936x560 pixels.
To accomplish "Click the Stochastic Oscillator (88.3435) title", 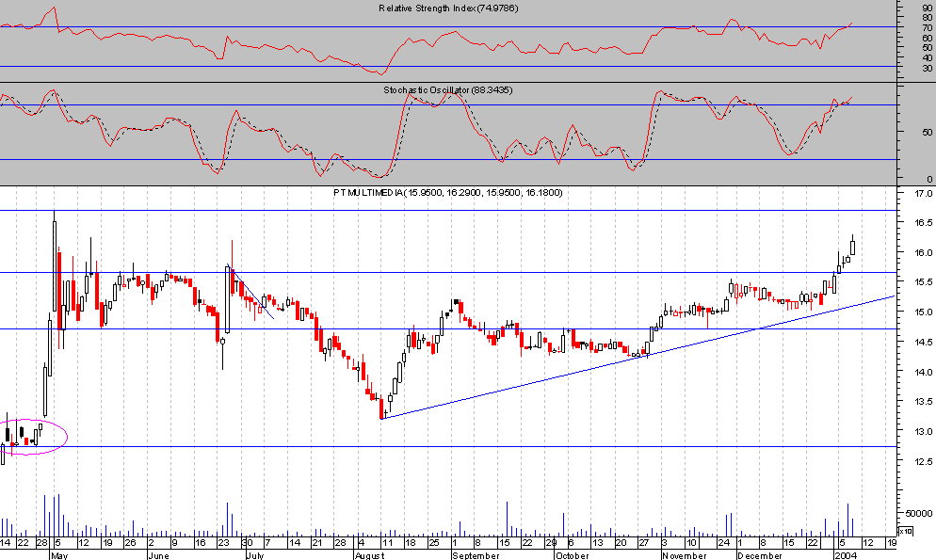I will click(x=447, y=90).
